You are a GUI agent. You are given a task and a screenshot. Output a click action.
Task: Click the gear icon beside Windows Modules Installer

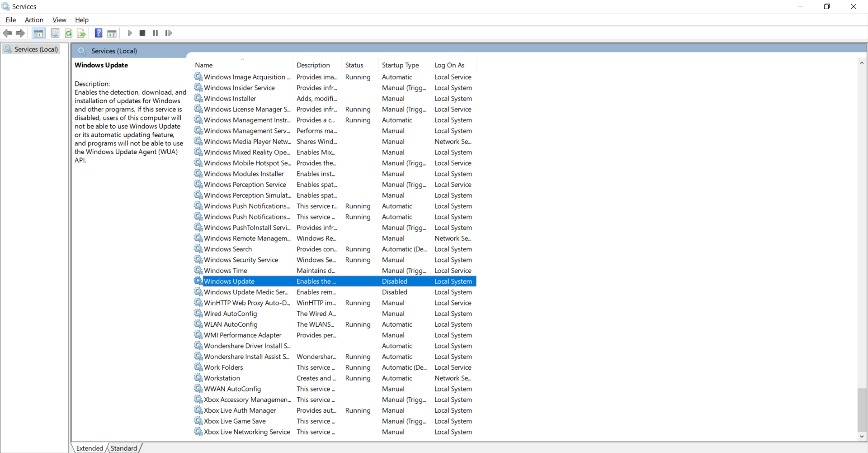(x=198, y=173)
